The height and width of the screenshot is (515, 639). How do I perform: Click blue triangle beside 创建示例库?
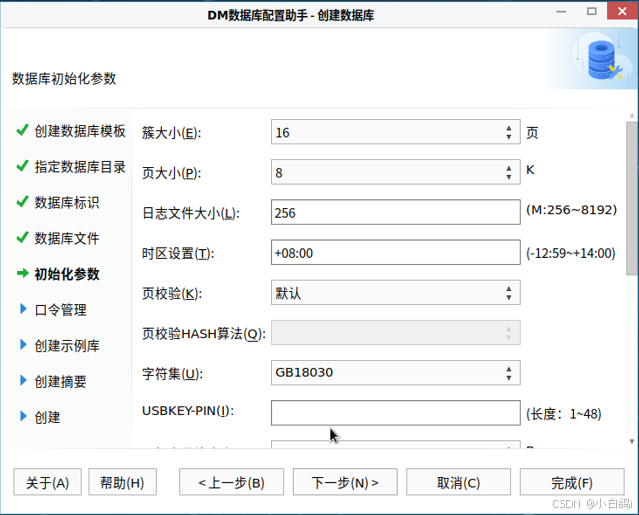(x=23, y=345)
